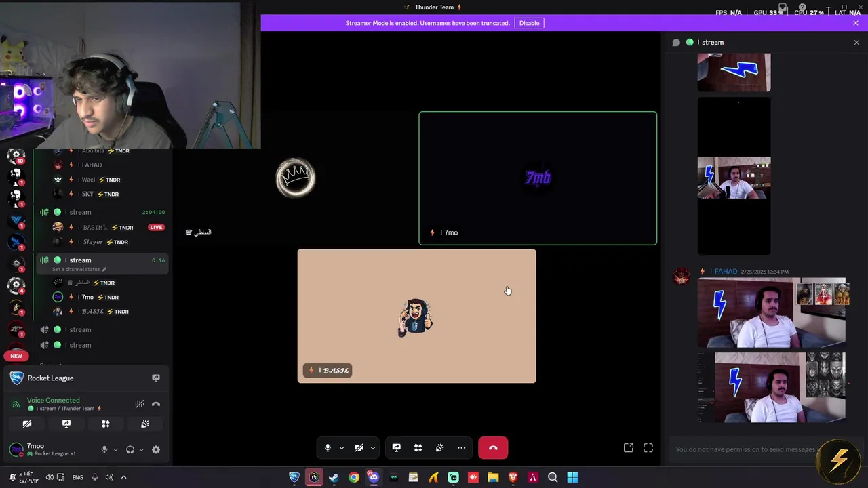Open server icon with 10 notifications badge

(16, 156)
